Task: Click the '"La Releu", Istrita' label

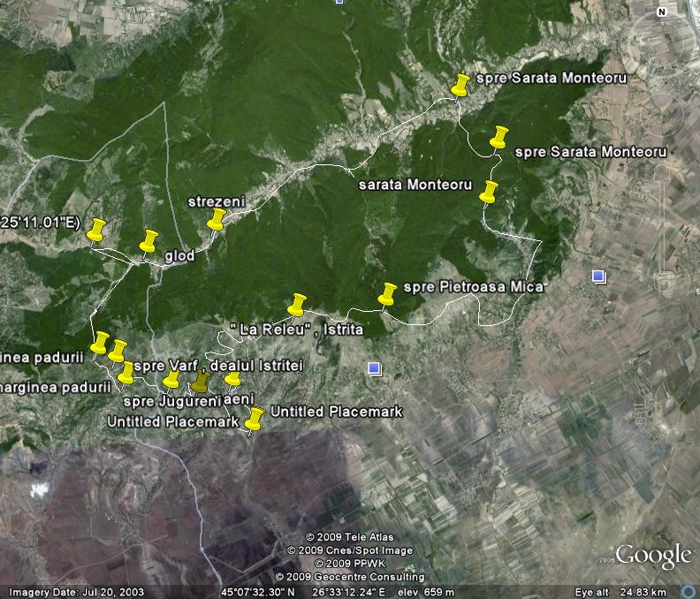Action: (x=297, y=330)
